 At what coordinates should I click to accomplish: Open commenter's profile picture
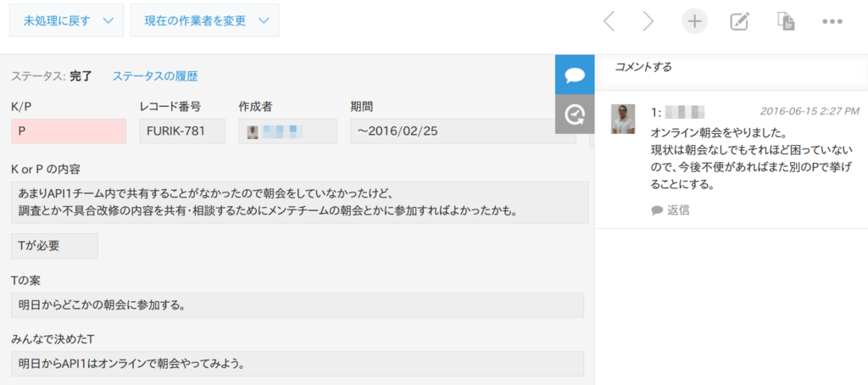[623, 119]
